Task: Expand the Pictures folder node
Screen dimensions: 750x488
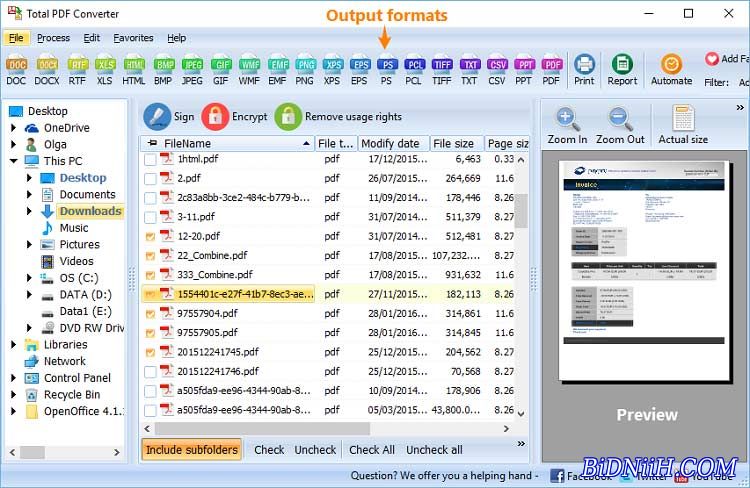Action: 29,244
